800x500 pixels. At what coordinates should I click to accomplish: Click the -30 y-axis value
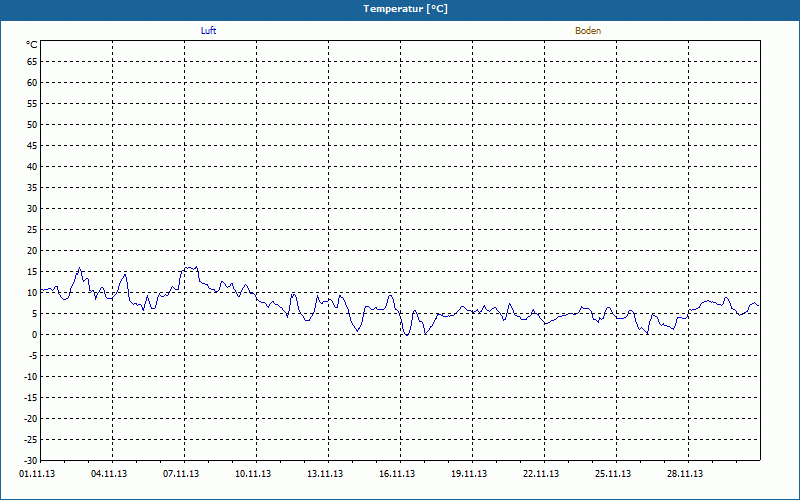(31, 460)
